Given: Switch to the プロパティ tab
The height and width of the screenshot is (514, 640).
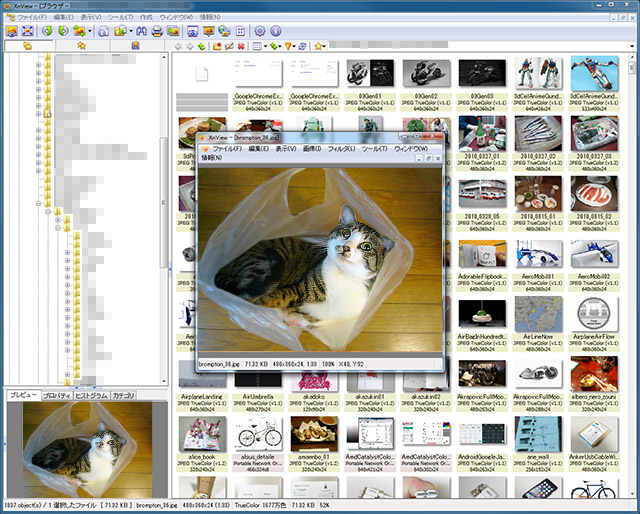Looking at the screenshot, I should pos(55,396).
